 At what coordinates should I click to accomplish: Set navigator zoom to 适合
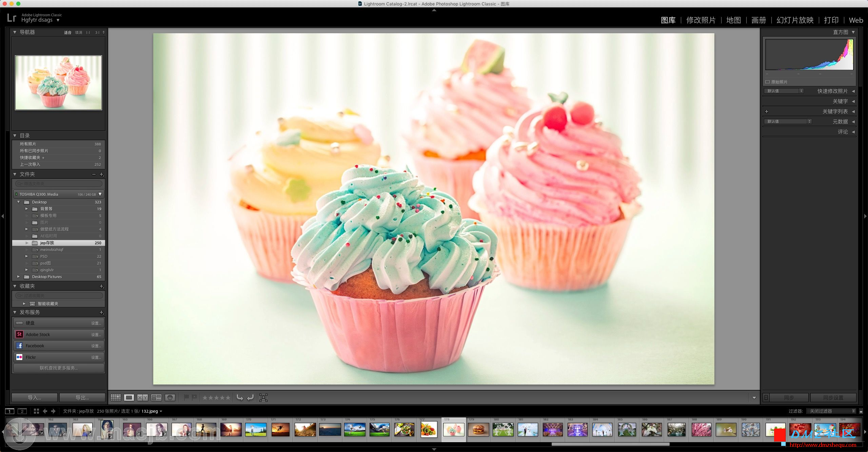coord(68,33)
